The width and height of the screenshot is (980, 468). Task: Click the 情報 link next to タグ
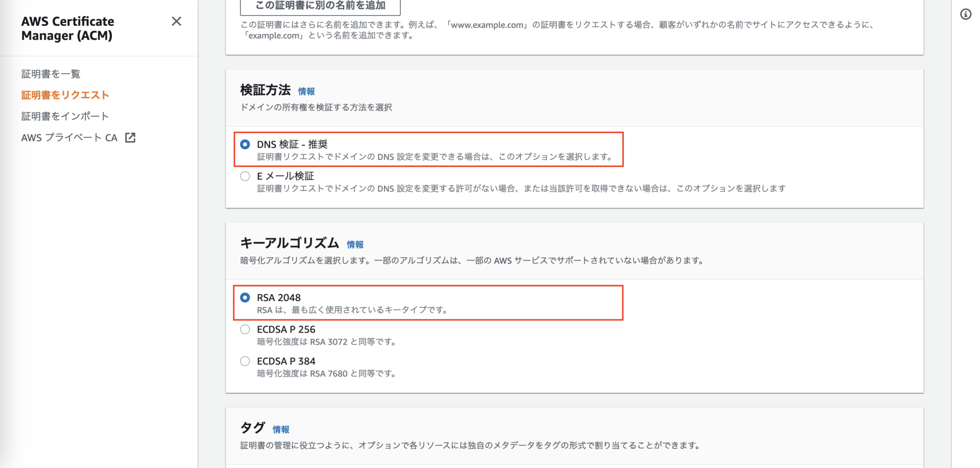[280, 429]
